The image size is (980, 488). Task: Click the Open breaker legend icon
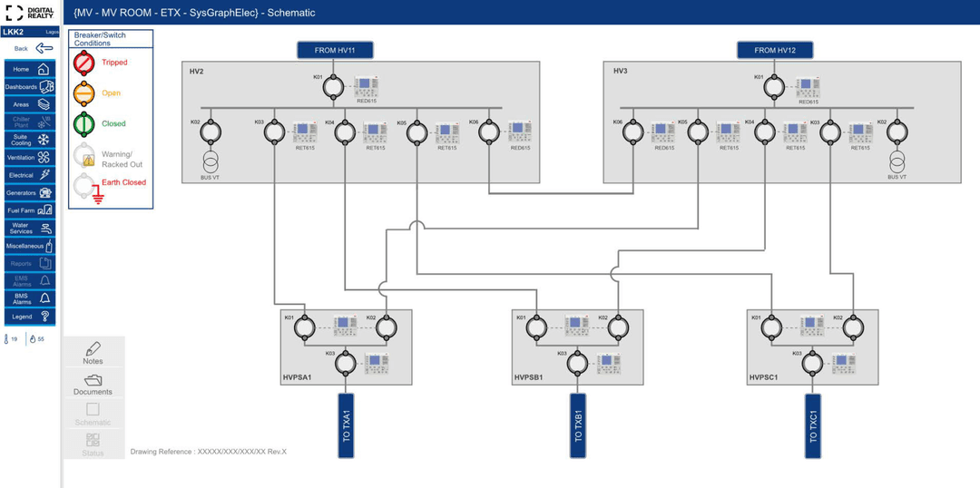tap(83, 93)
